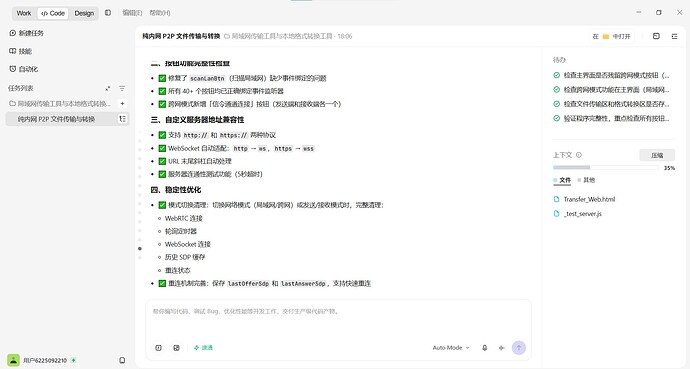Click the third todo check 检查文件传输区

556,104
